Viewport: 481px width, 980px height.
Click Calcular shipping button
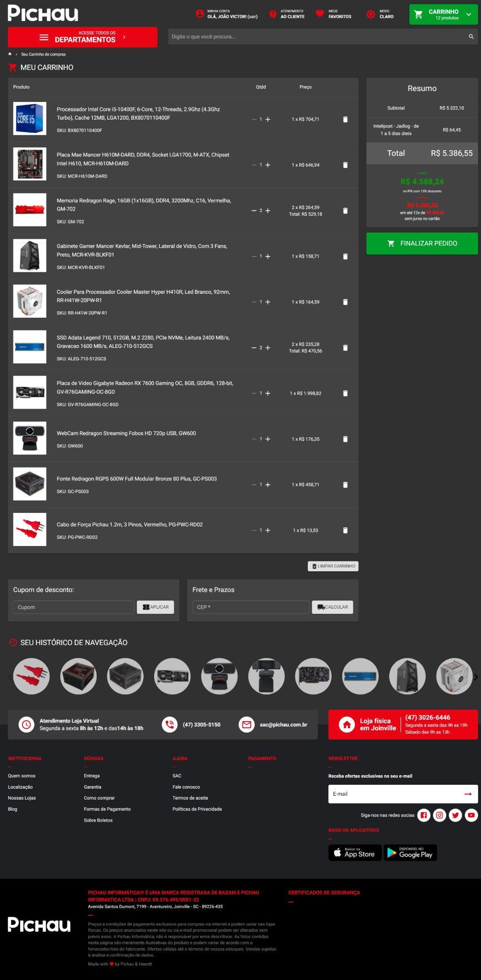tap(332, 607)
